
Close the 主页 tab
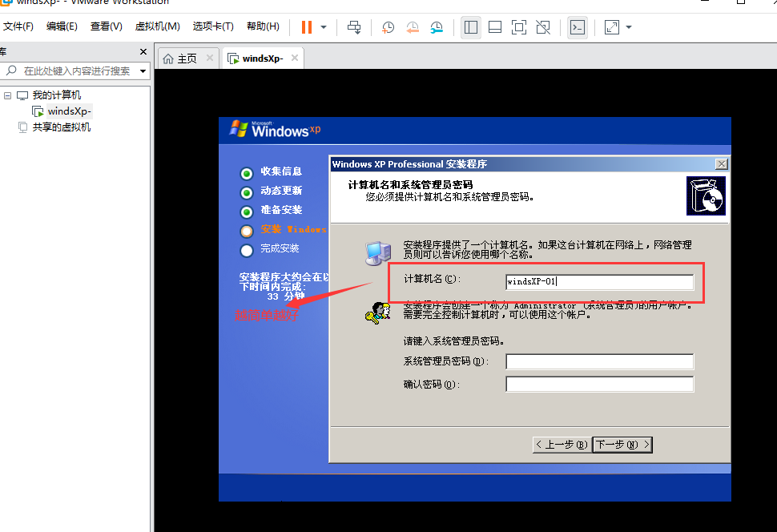[210, 58]
